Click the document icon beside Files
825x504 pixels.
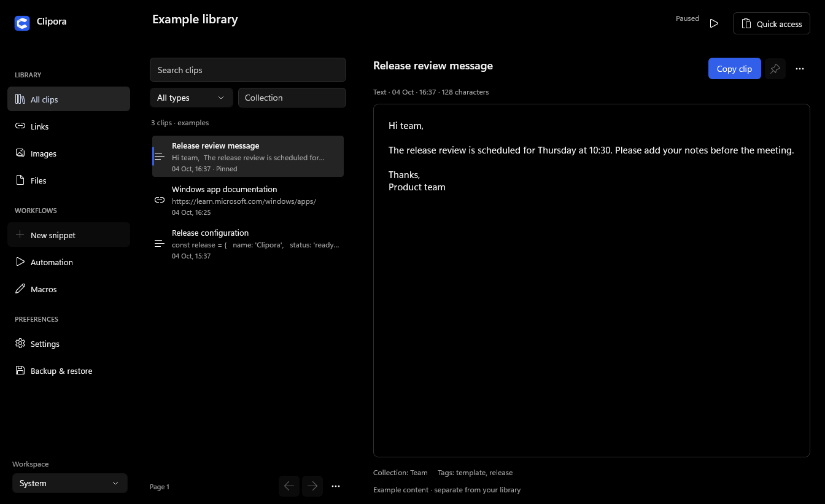(x=20, y=180)
